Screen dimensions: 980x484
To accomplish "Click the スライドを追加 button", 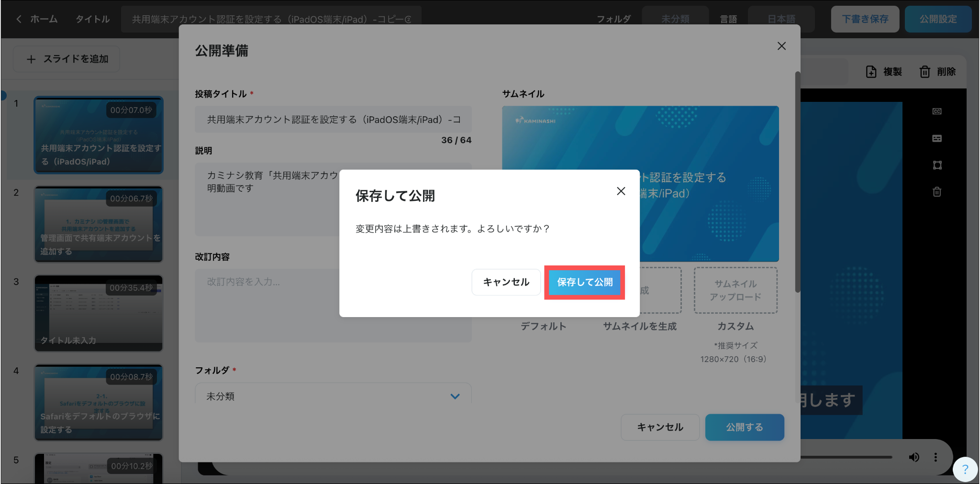I will [x=67, y=59].
